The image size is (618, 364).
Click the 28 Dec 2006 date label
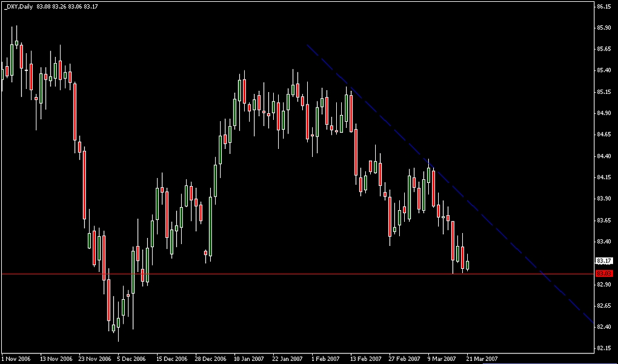210,358
